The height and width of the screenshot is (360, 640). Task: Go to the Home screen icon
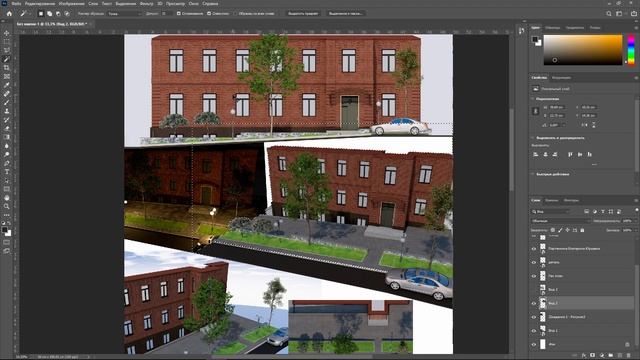tap(9, 13)
